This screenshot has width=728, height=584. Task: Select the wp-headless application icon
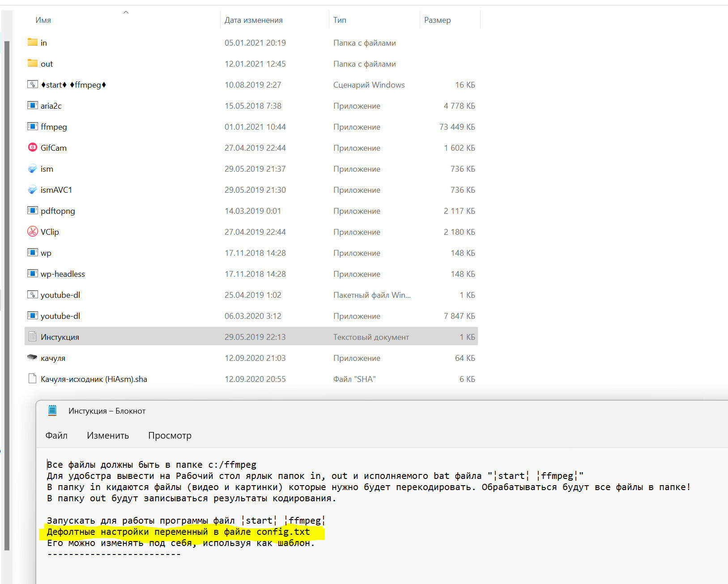point(32,273)
